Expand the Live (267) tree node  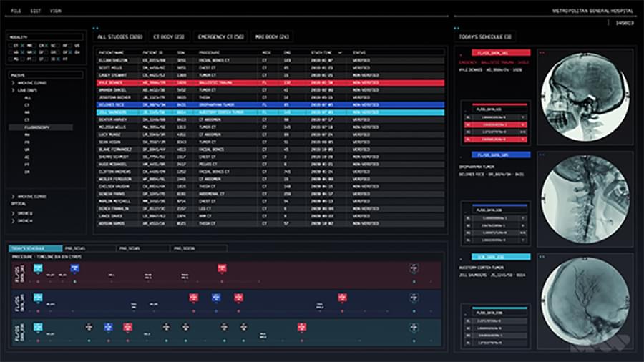(x=12, y=91)
